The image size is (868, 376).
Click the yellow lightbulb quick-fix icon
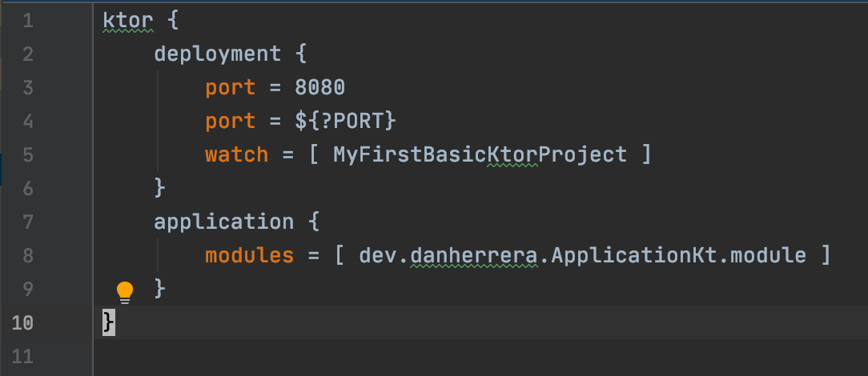[125, 292]
